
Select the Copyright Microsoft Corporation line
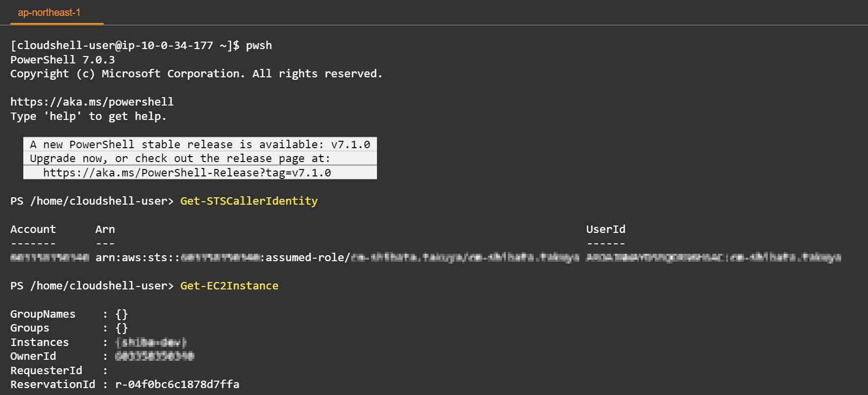196,73
